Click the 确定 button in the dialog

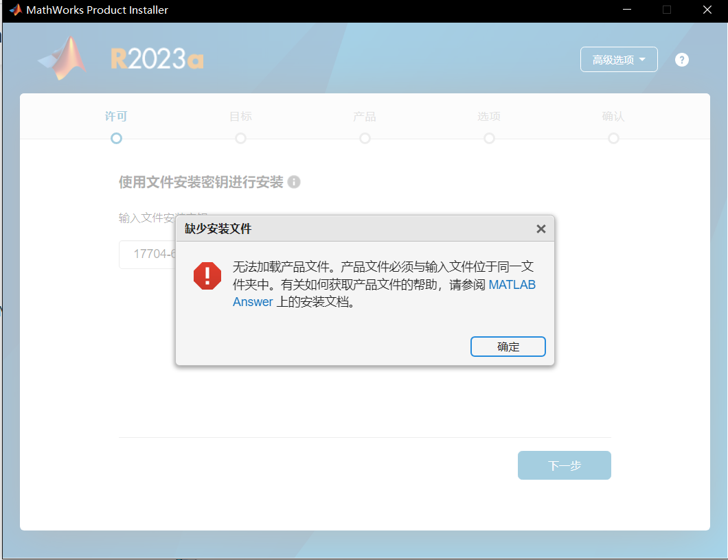pyautogui.click(x=508, y=347)
